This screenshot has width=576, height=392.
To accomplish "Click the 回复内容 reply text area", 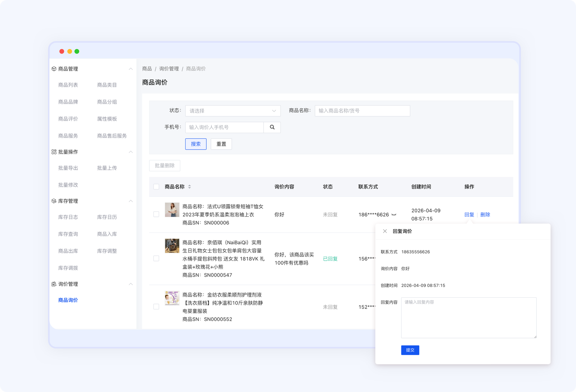I will [468, 318].
